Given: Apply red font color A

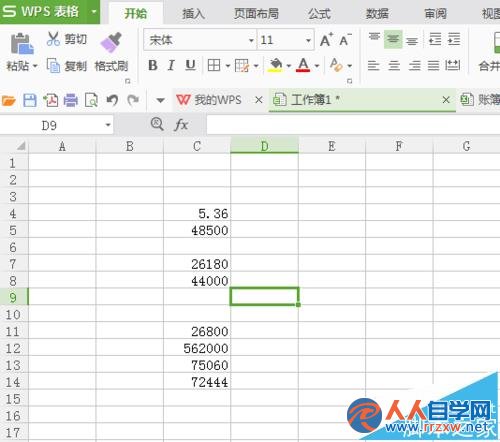Looking at the screenshot, I should pos(303,65).
